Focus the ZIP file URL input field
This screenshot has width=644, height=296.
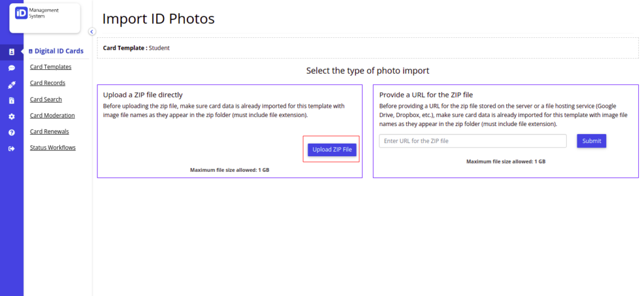click(x=473, y=141)
